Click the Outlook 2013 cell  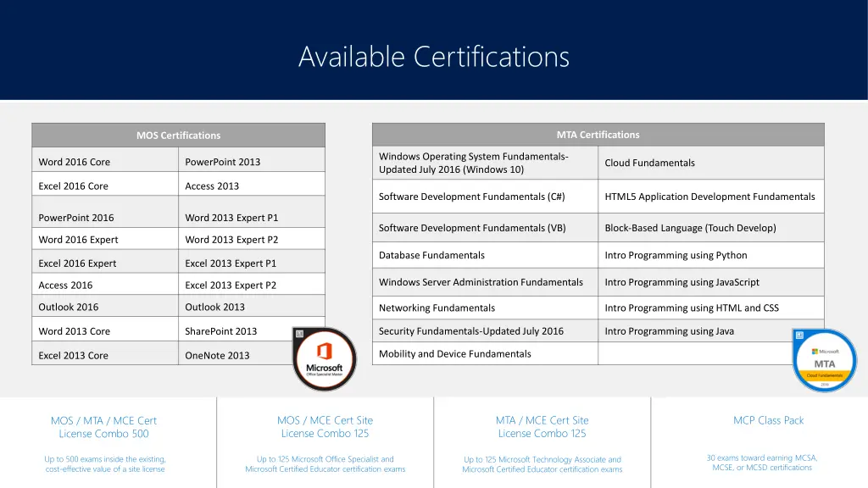click(251, 307)
